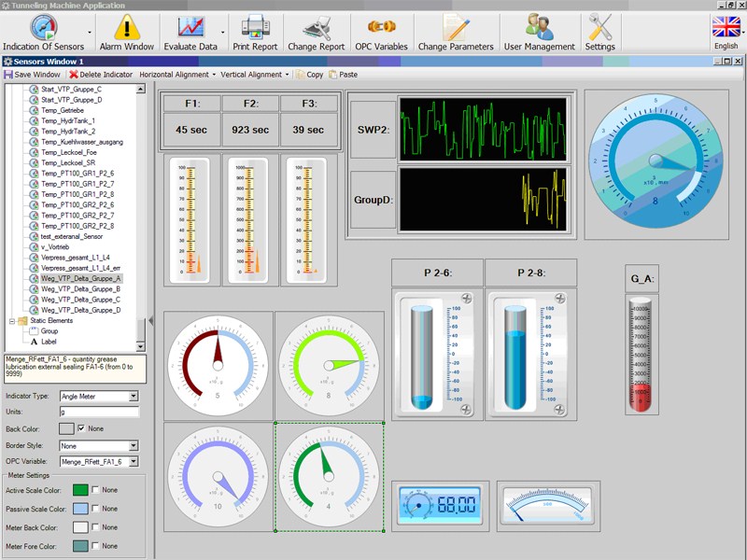Screen dimensions: 747x560
Task: Select the large blue gauge showing 8
Action: point(656,161)
